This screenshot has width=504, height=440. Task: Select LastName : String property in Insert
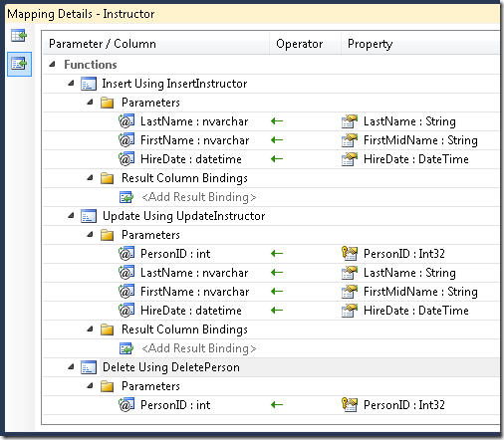pyautogui.click(x=409, y=121)
